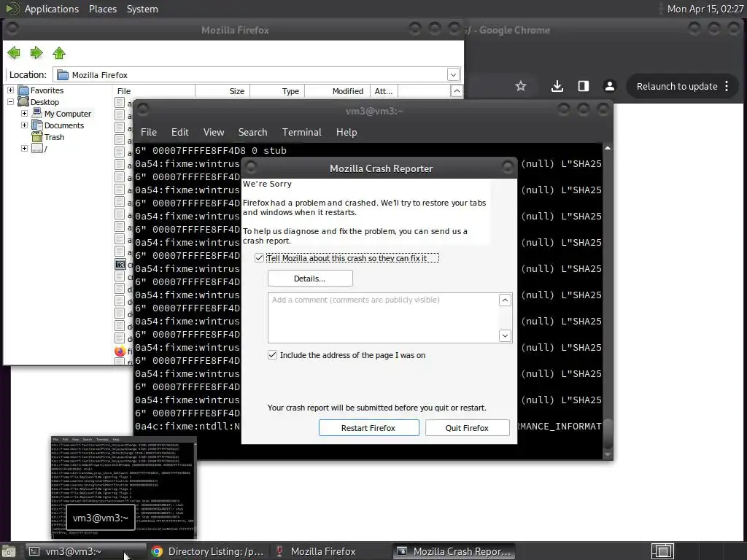The image size is (747, 560).
Task: Toggle Chrome side panel icon
Action: point(583,86)
